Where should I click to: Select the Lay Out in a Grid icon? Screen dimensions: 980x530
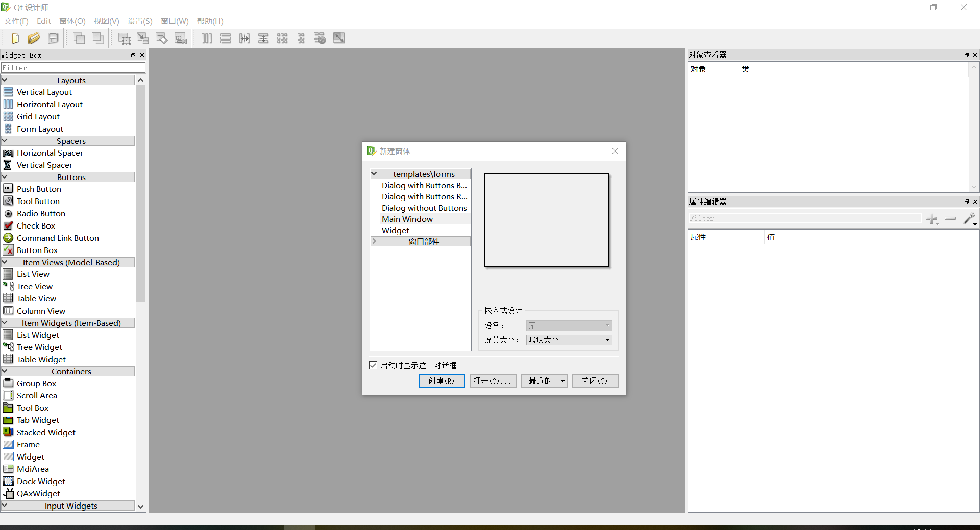click(282, 38)
